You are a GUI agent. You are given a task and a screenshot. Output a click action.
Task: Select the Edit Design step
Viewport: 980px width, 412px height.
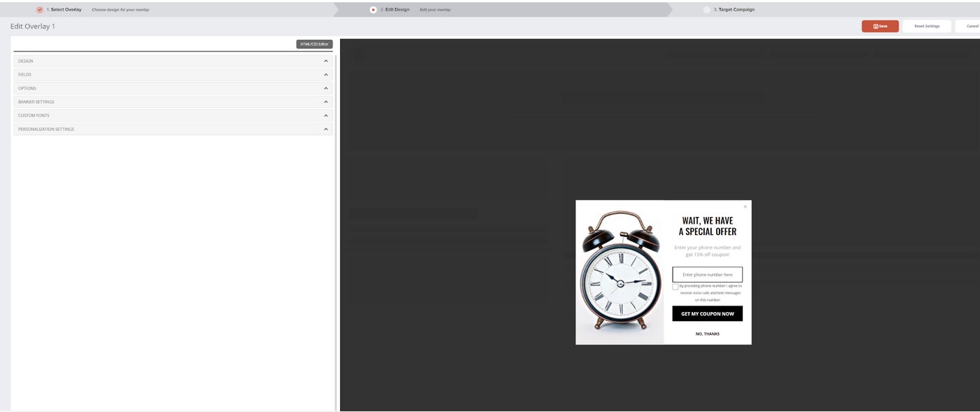(x=397, y=10)
